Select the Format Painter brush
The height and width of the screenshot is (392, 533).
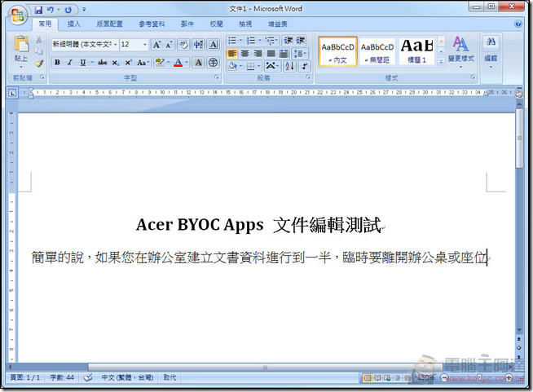pyautogui.click(x=39, y=63)
